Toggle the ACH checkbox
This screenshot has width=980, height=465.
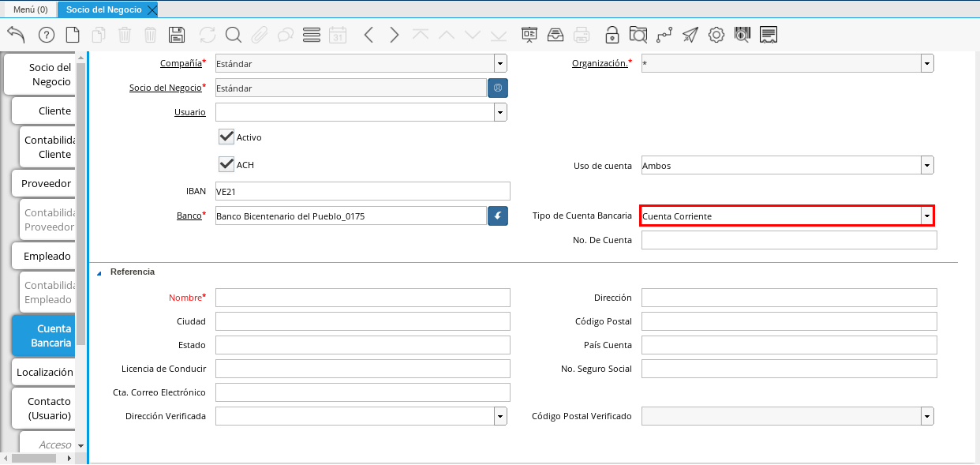(227, 164)
